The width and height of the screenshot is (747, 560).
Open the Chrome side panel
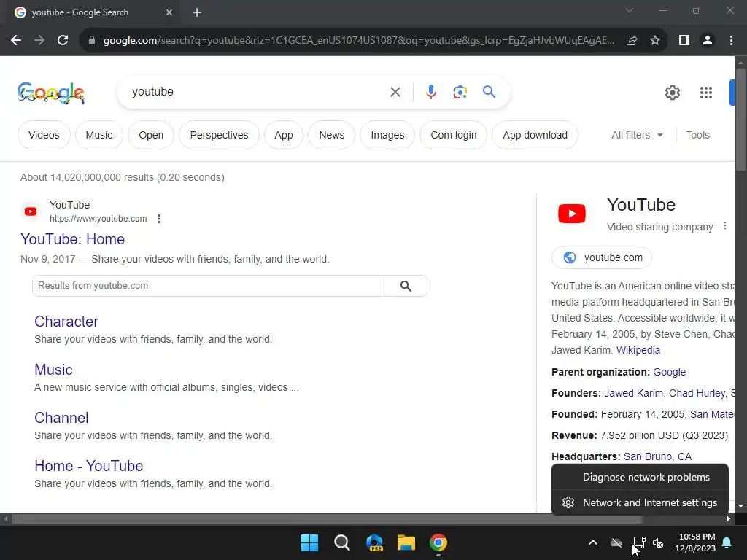pyautogui.click(x=684, y=41)
